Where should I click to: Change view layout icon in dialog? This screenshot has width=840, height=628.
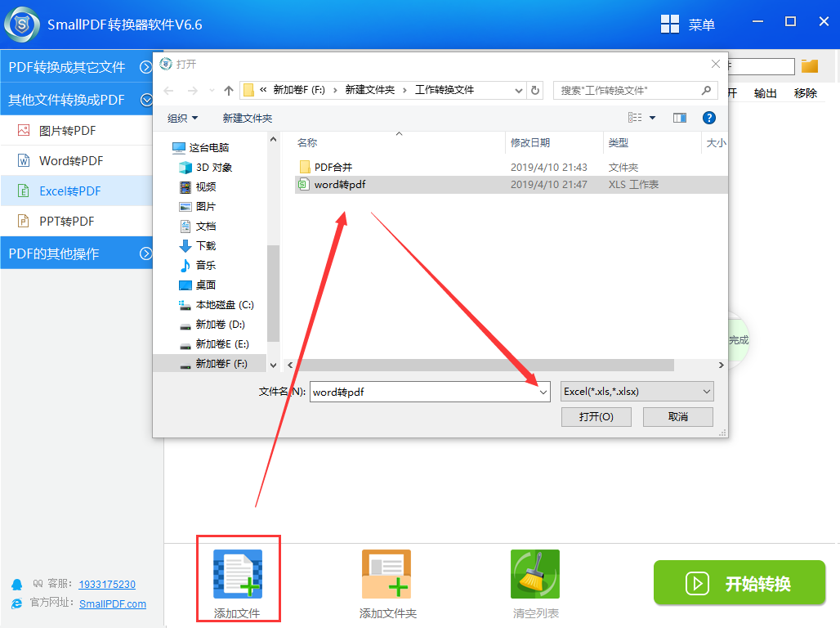(x=635, y=118)
